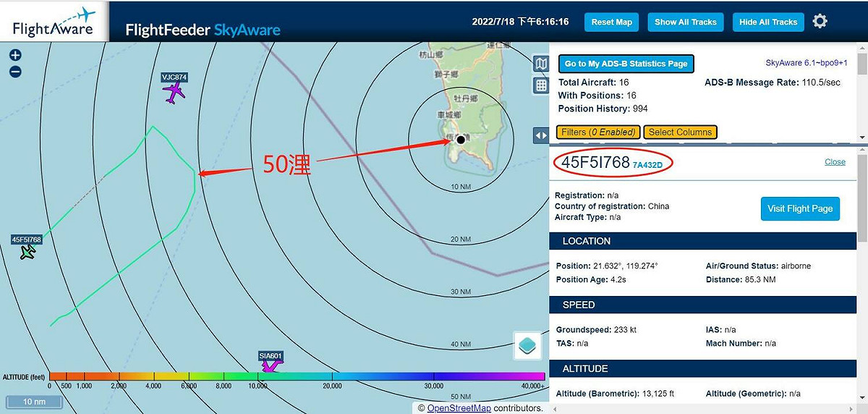This screenshot has height=414, width=868.
Task: Click the SkyAware 6.1~bpo9+1 version text
Action: [806, 63]
